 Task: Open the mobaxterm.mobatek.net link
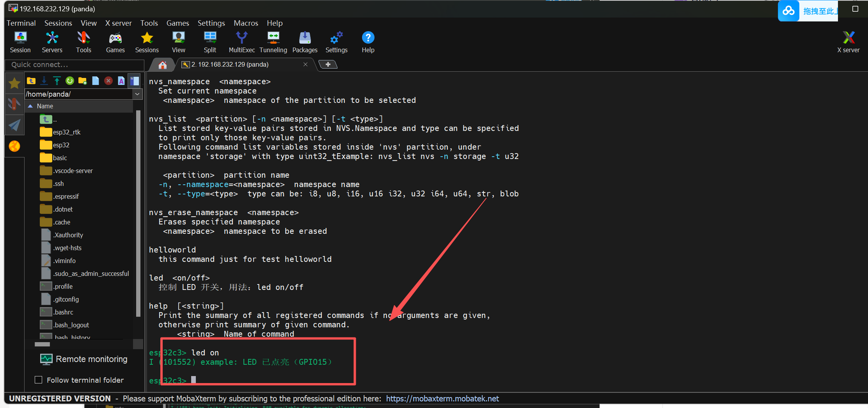click(442, 398)
